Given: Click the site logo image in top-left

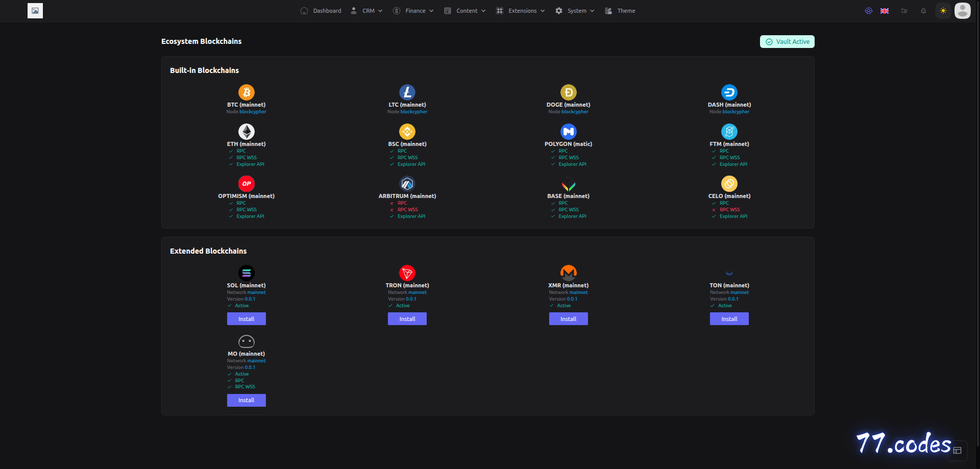Looking at the screenshot, I should 35,11.
